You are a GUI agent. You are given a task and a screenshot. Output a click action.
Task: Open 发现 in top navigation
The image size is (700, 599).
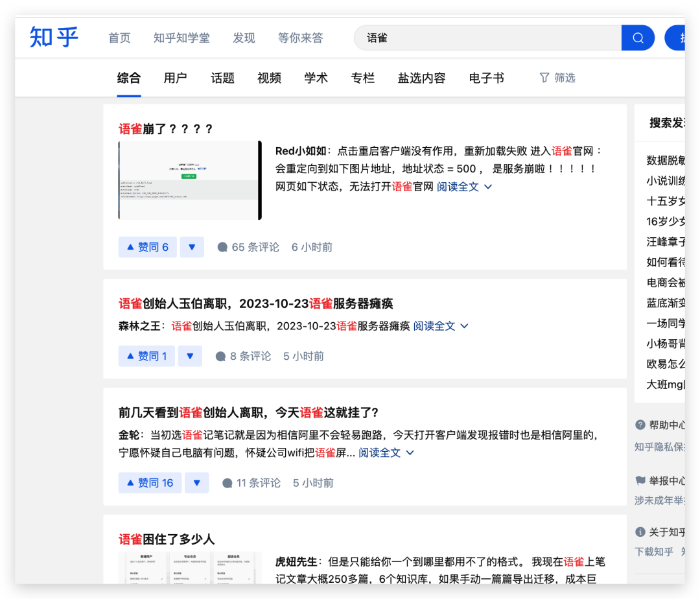244,38
